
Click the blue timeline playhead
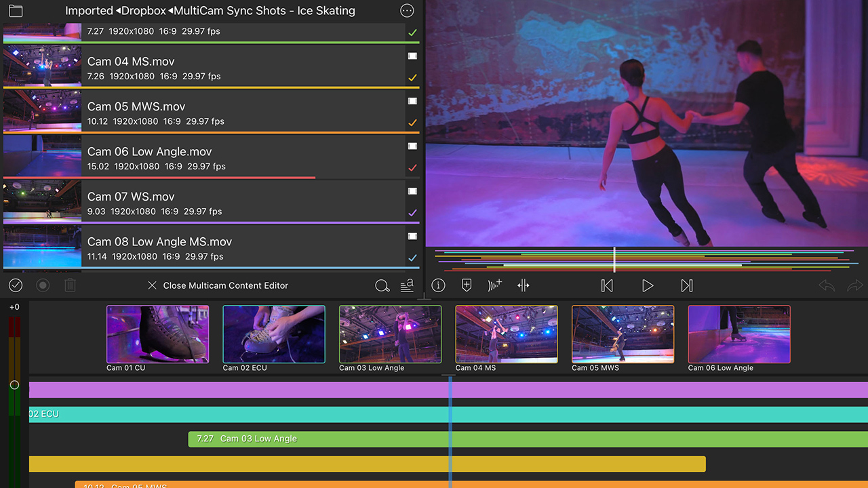click(x=450, y=431)
